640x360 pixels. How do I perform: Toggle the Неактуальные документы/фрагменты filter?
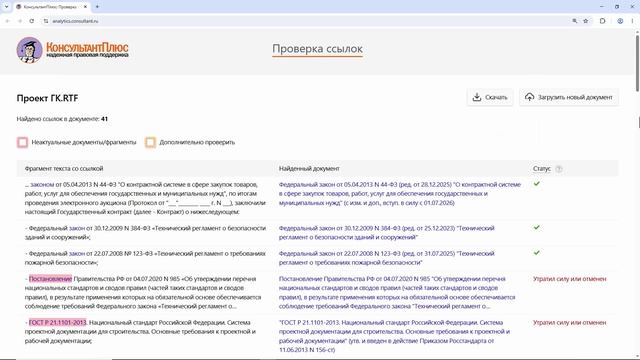click(x=22, y=142)
